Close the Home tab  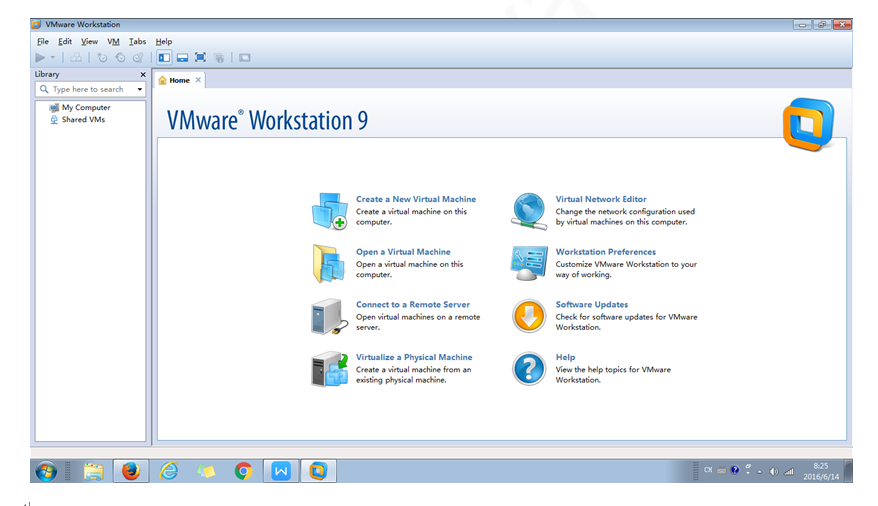198,80
